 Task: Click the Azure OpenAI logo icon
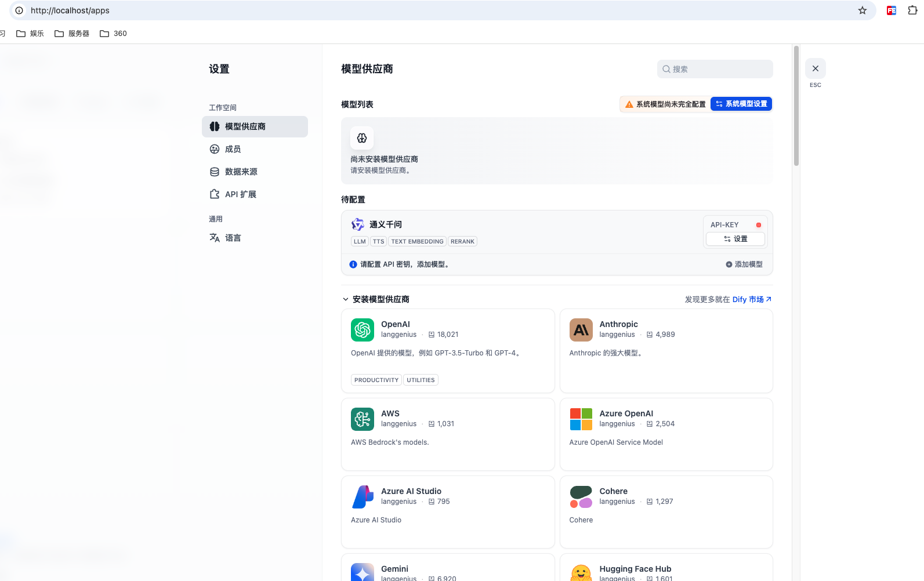coord(581,419)
